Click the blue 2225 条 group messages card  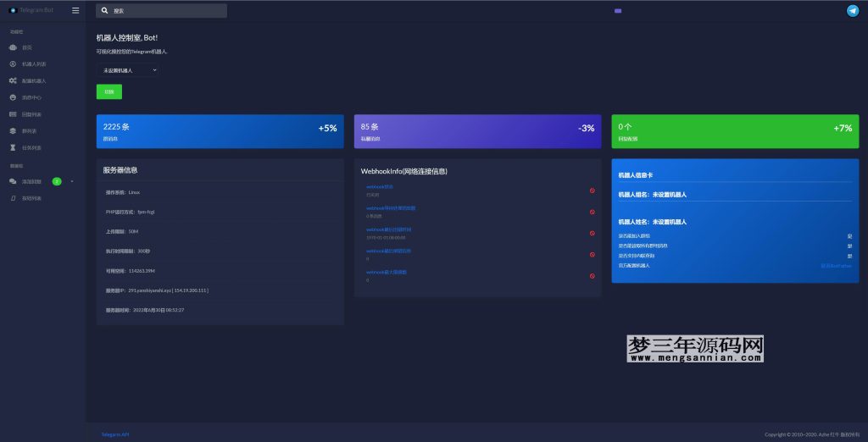(220, 132)
